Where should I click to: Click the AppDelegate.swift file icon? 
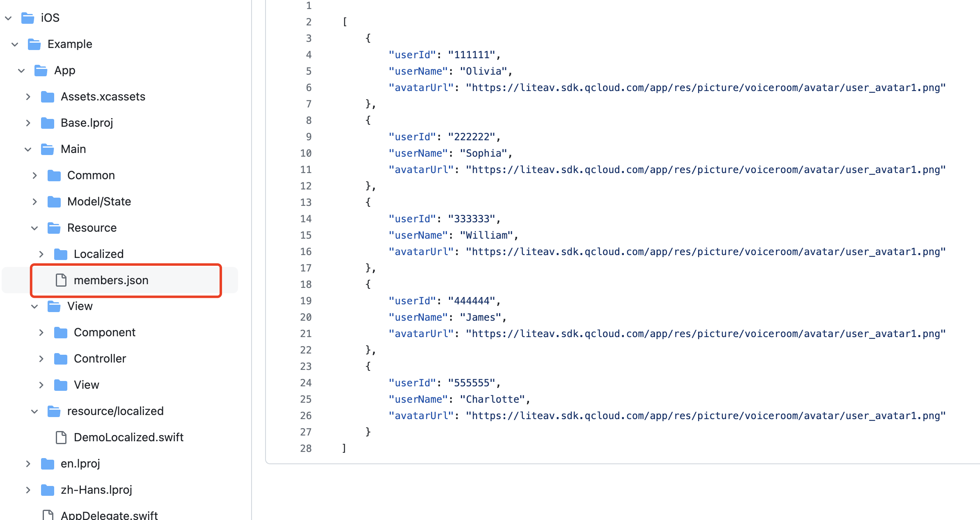click(48, 515)
